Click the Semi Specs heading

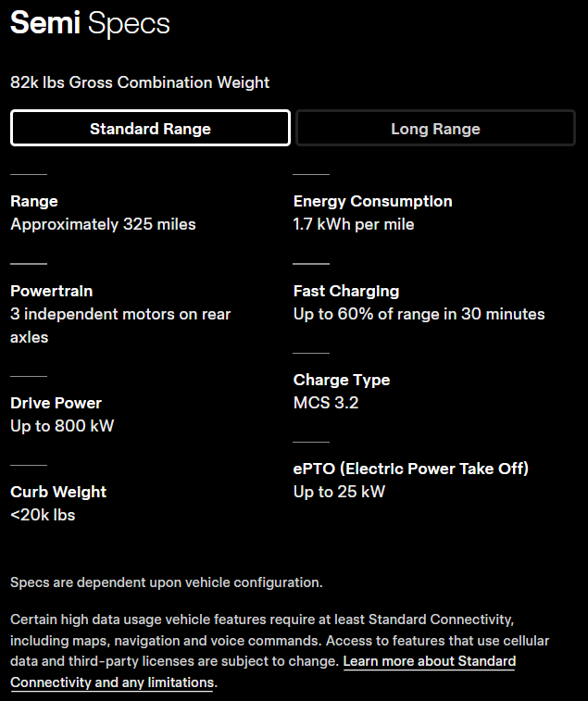point(90,24)
